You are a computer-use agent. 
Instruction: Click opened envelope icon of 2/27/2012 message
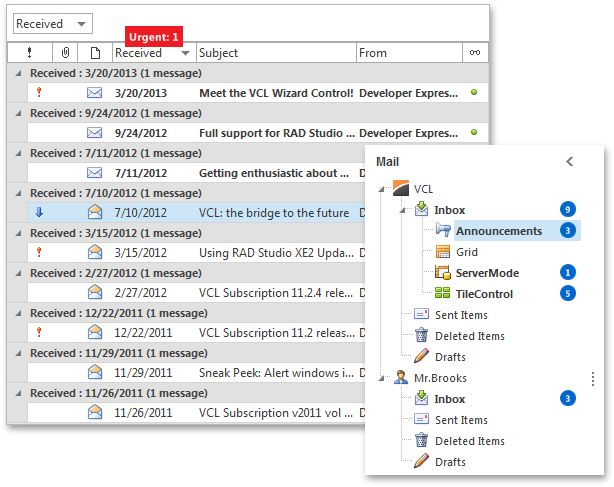point(95,292)
